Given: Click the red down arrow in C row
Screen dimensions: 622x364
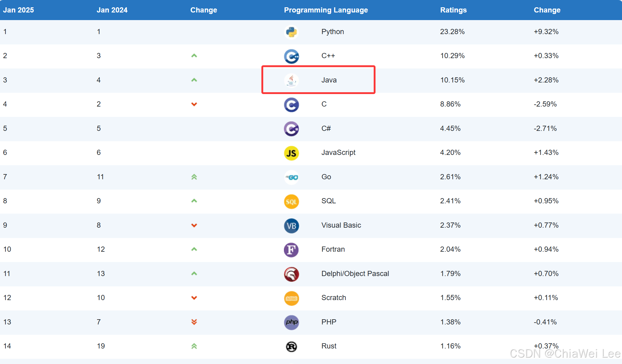Looking at the screenshot, I should [x=194, y=104].
